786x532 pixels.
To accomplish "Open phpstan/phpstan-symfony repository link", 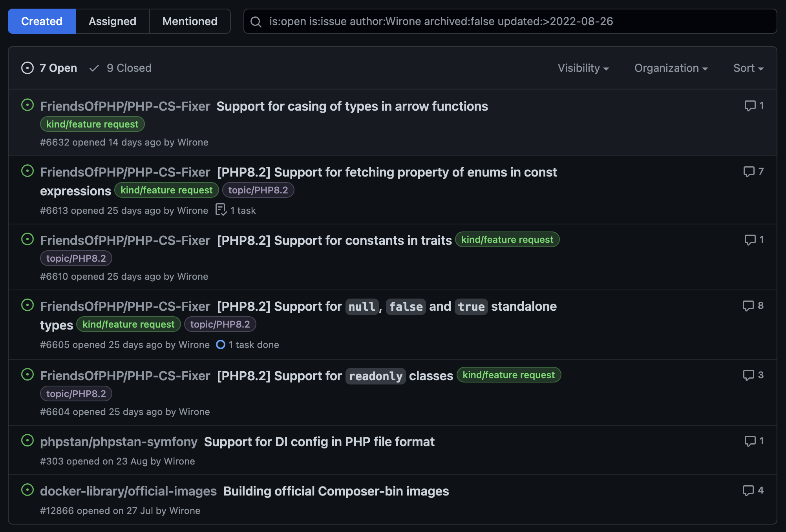I will point(119,442).
